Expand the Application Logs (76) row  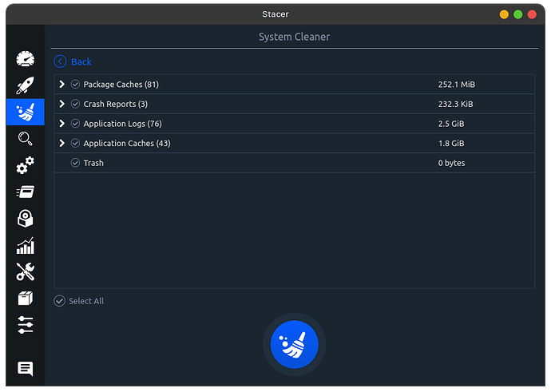pyautogui.click(x=61, y=124)
